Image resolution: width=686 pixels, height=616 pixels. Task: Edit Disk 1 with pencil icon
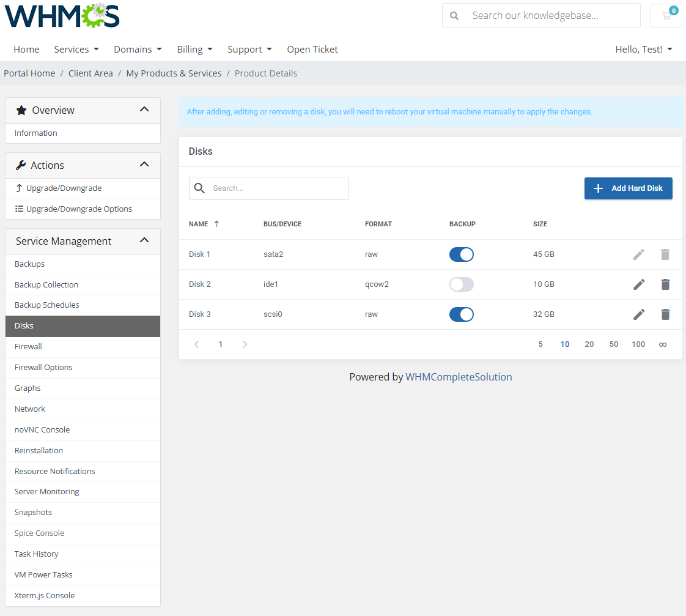tap(639, 254)
